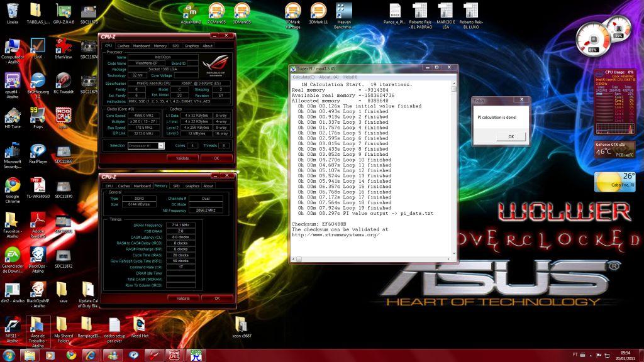This screenshot has height=362, width=644.
Task: Open the cpuz64 - Atalho shortcut
Action: click(x=13, y=85)
